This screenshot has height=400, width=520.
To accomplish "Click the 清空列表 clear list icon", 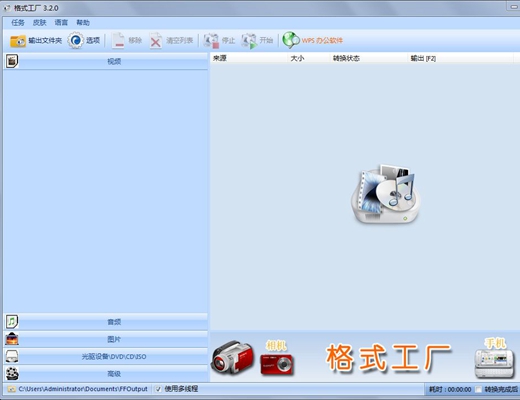I will tap(155, 41).
